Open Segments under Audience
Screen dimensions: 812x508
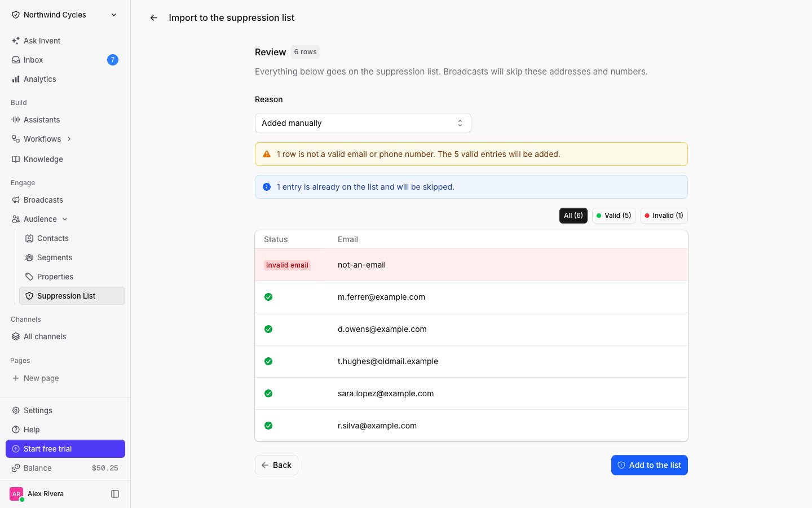point(72,257)
